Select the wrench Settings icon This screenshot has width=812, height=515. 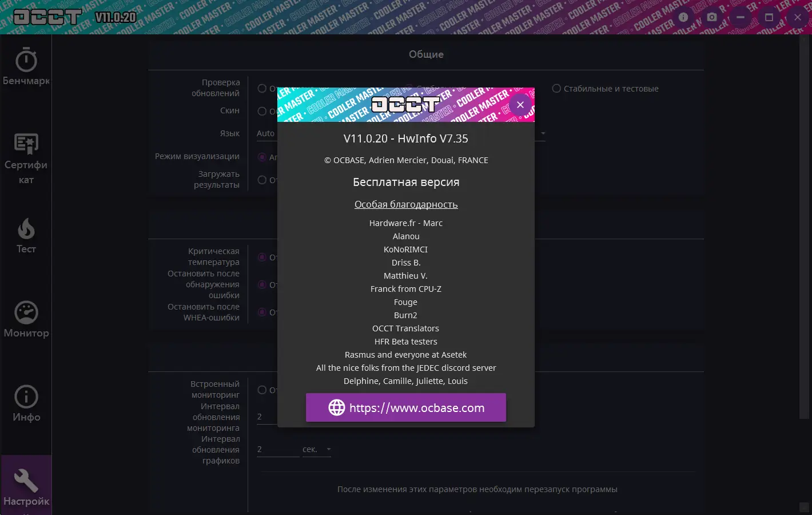pos(26,481)
